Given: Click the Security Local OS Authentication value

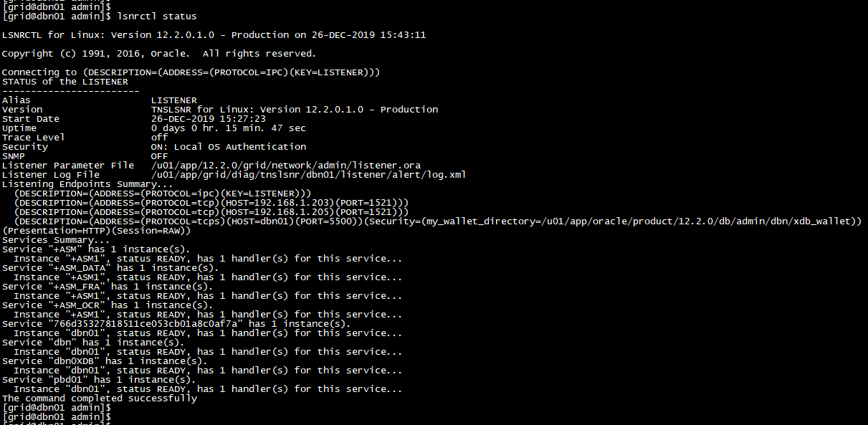Looking at the screenshot, I should tap(228, 147).
